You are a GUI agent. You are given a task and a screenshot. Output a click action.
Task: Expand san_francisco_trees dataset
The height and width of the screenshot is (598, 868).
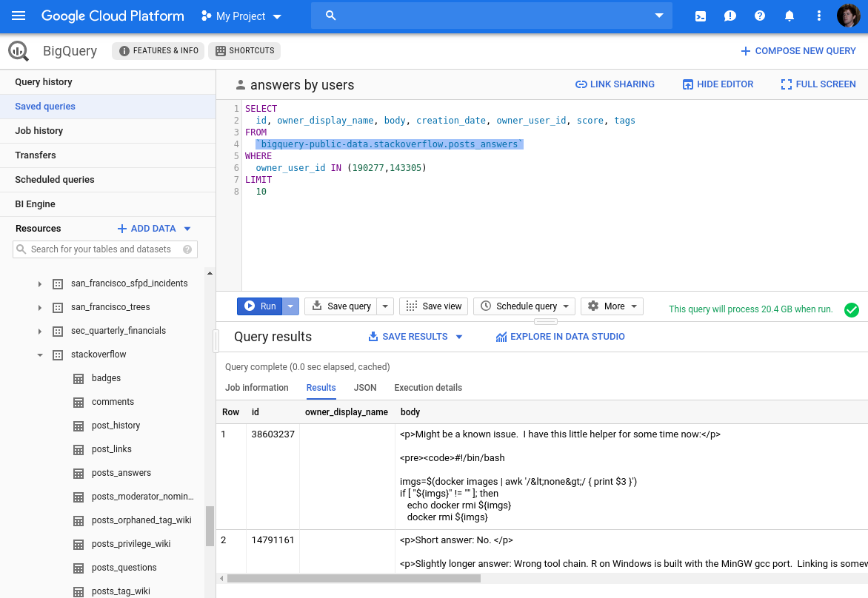click(40, 308)
